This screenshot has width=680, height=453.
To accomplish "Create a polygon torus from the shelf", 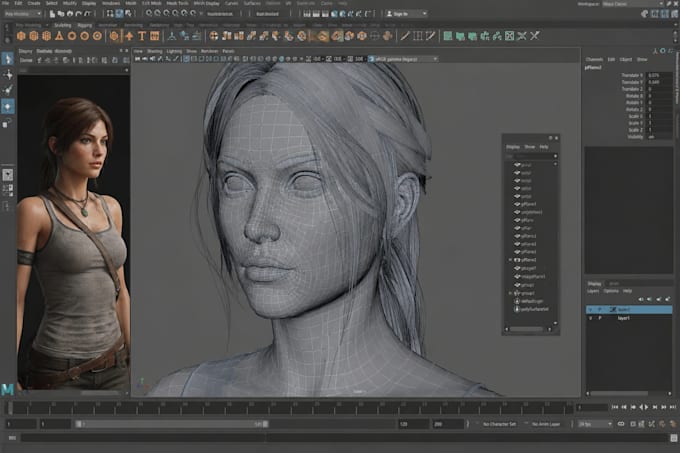I will (x=72, y=36).
